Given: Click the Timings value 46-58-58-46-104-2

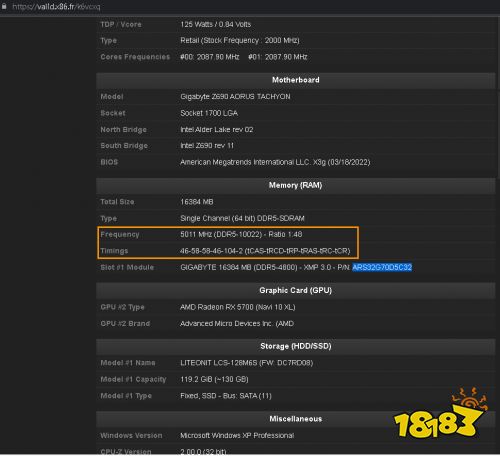Looking at the screenshot, I should pyautogui.click(x=265, y=251).
